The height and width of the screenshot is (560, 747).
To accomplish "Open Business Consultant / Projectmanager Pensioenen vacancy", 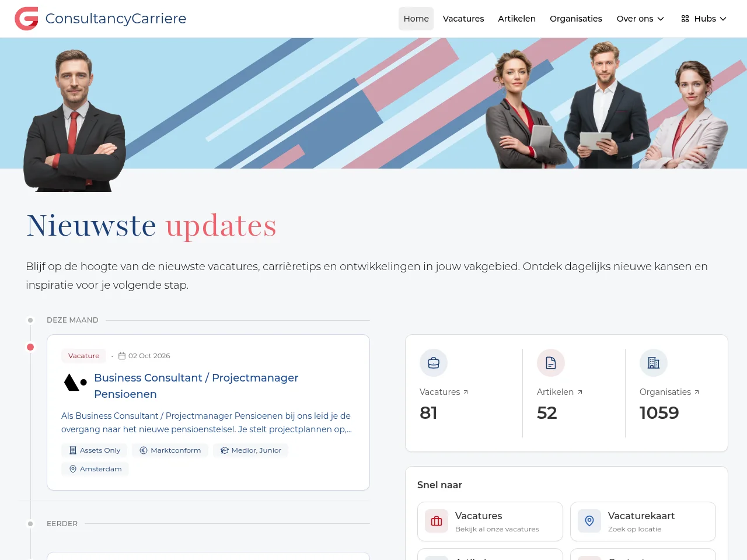I will 196,386.
